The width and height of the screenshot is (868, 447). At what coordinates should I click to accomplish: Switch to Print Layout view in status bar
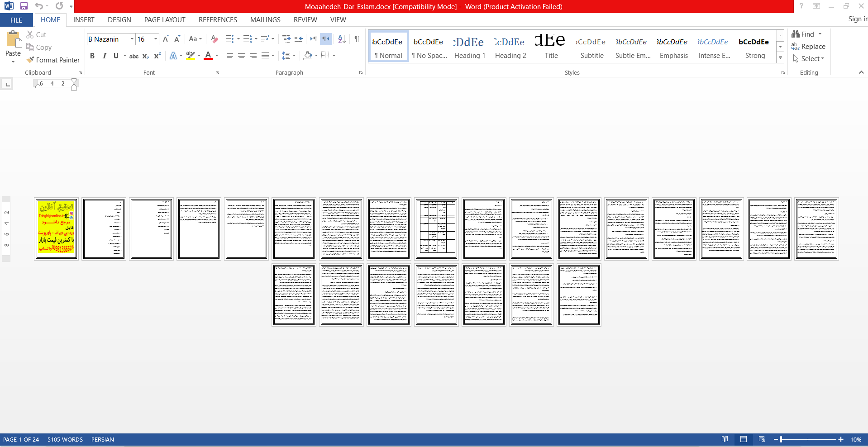pyautogui.click(x=744, y=439)
